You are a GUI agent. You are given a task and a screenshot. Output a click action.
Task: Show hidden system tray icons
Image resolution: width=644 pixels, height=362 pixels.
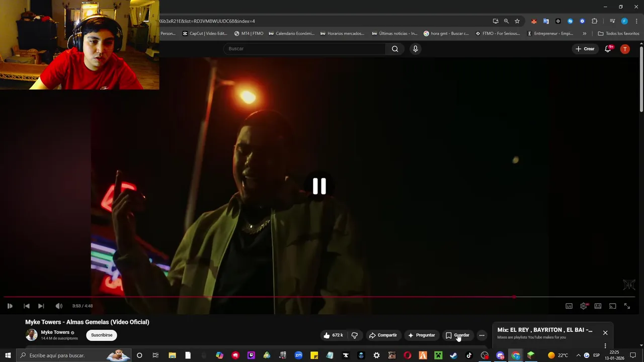point(578,355)
